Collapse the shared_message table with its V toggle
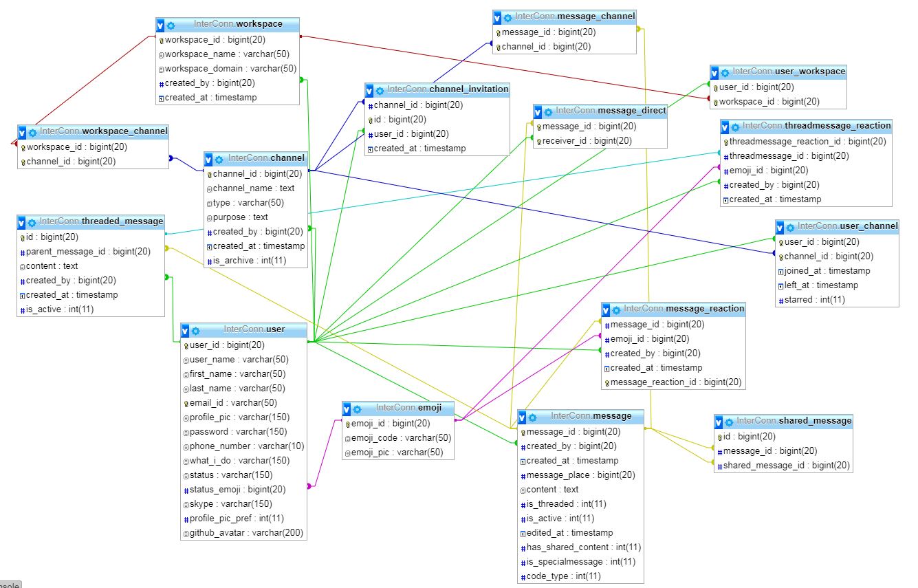Viewport: 918px width, 588px height. [x=719, y=422]
